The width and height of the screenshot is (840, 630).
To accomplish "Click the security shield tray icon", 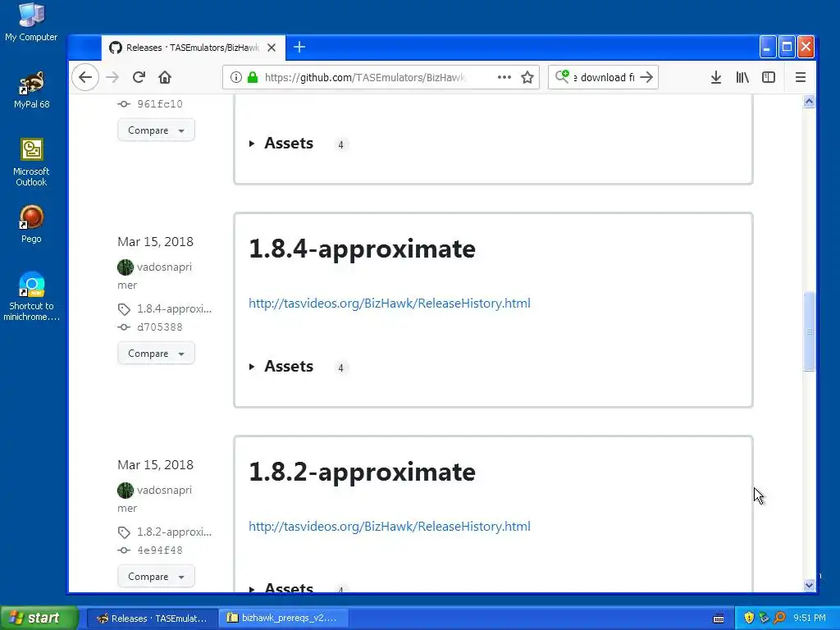I will pyautogui.click(x=749, y=619).
